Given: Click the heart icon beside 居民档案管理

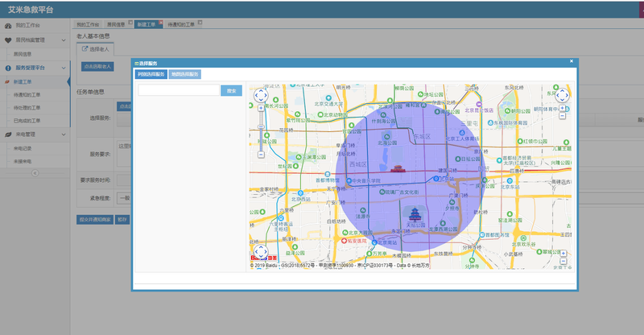Looking at the screenshot, I should (x=8, y=40).
